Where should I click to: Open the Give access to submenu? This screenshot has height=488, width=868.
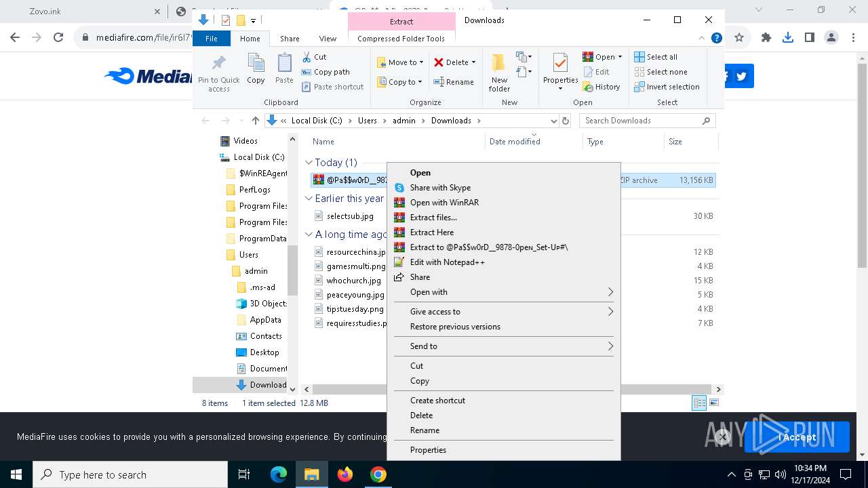(504, 312)
